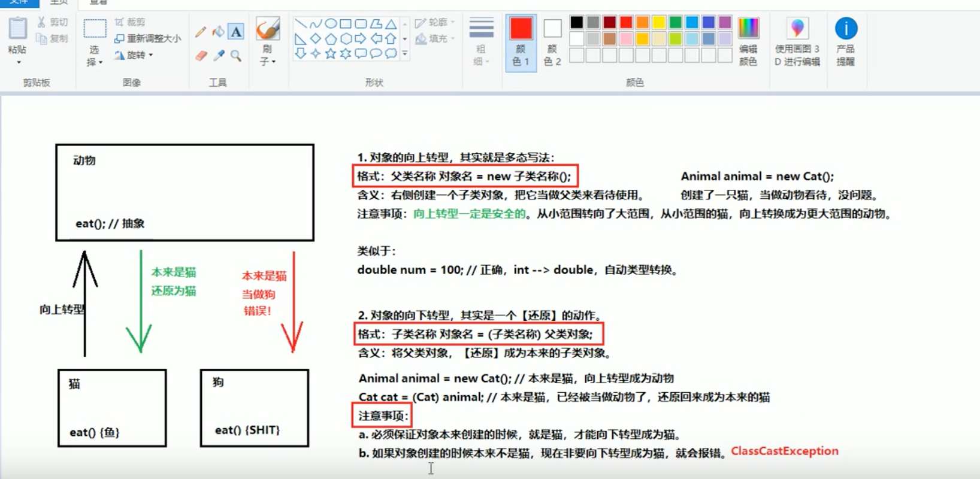
Task: Click the Copy (复制) button
Action: coord(52,38)
